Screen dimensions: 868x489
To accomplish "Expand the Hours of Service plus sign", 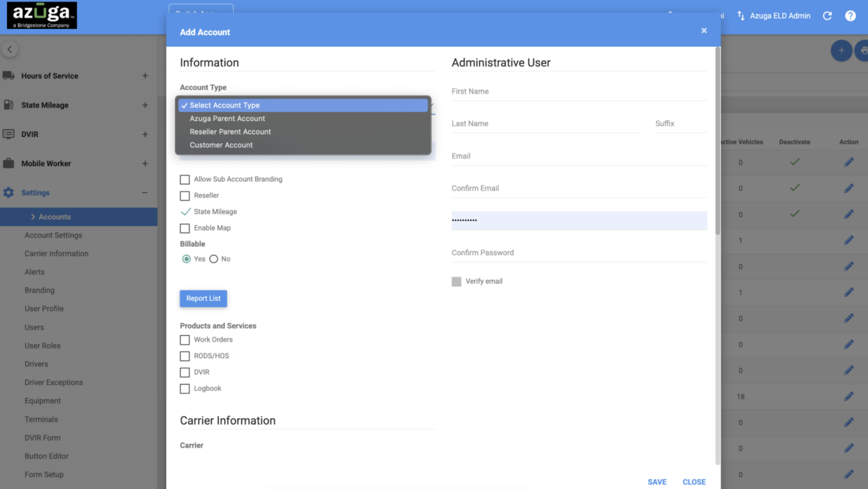I will pyautogui.click(x=145, y=76).
